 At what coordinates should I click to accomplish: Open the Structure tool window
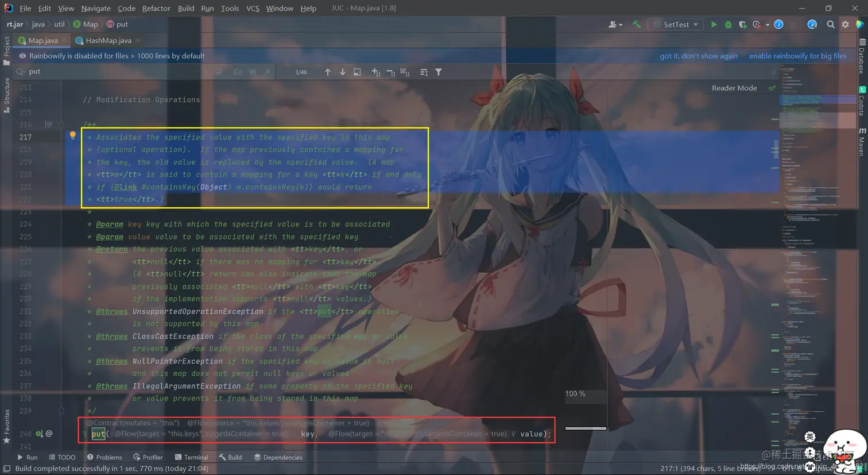(x=6, y=95)
